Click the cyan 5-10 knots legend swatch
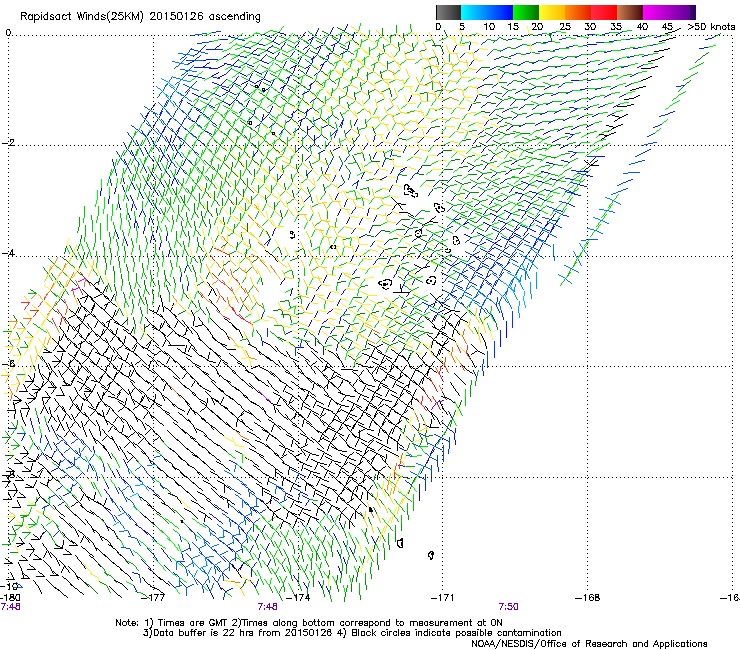This screenshot has height=650, width=740. (474, 12)
